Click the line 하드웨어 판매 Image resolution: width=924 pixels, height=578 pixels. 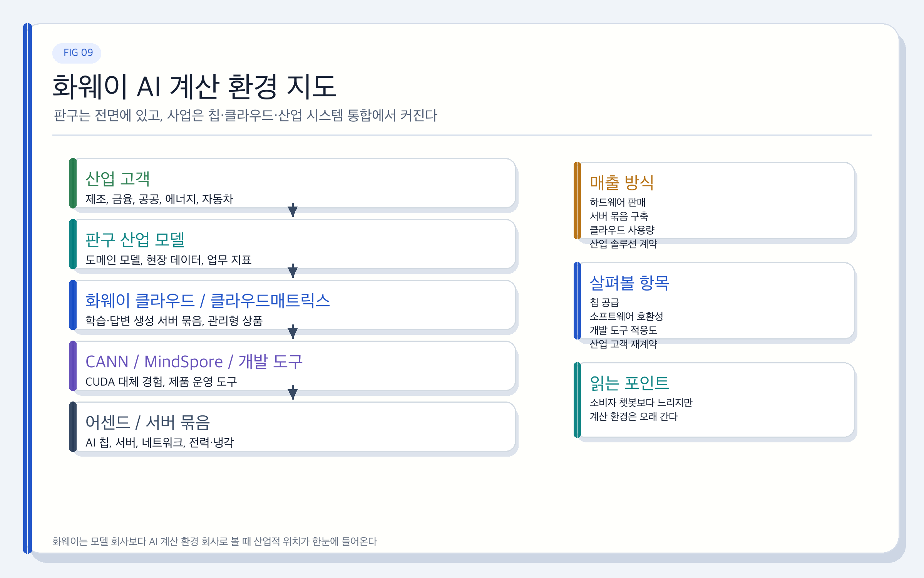618,202
